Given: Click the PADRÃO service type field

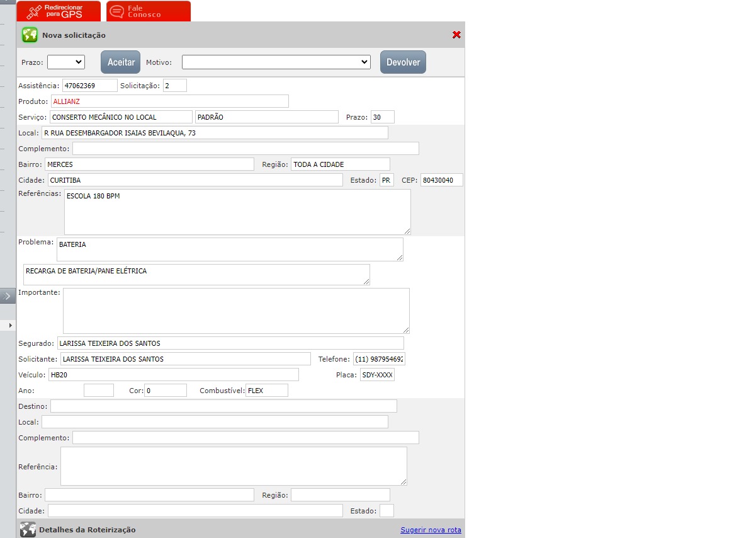Looking at the screenshot, I should pos(267,117).
